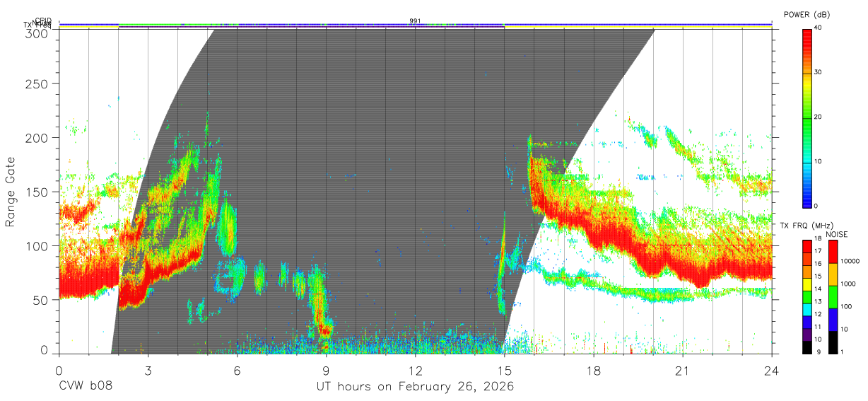Click the 6 tick on the UT hours axis

click(x=237, y=370)
